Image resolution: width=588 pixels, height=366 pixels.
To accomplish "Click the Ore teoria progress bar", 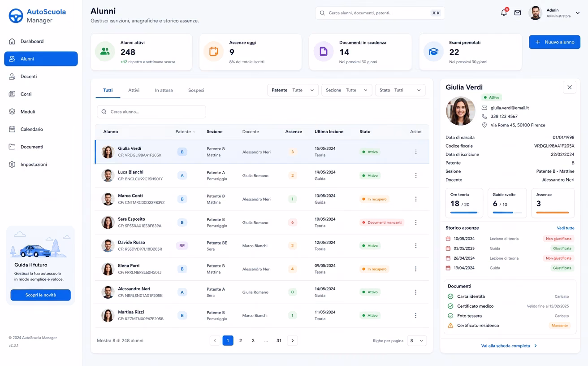I will click(464, 213).
